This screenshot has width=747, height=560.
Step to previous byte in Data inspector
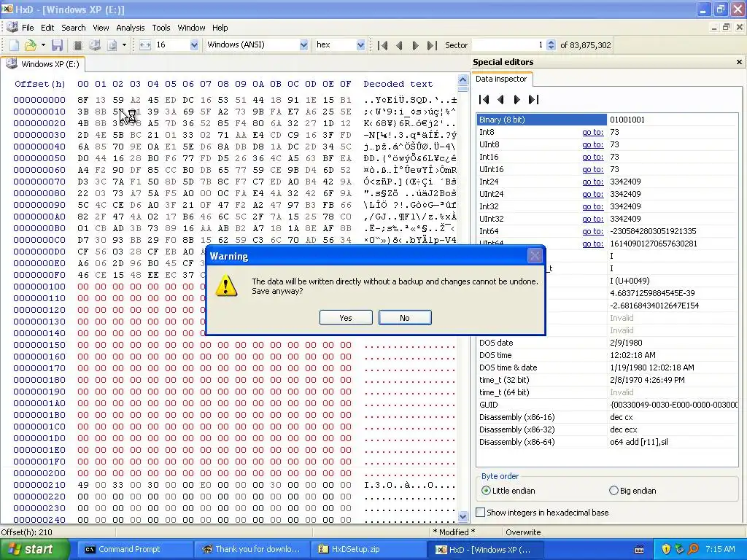click(x=500, y=99)
